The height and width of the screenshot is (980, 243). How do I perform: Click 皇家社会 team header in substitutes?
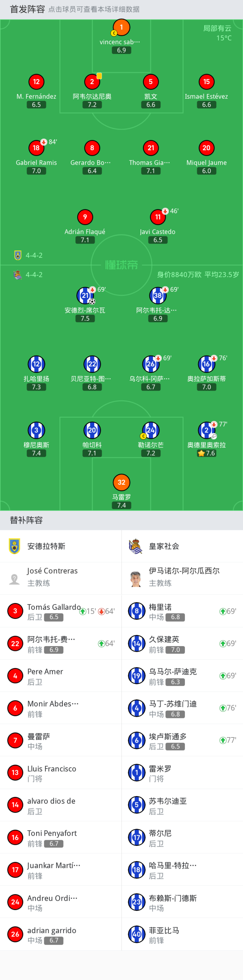(183, 546)
